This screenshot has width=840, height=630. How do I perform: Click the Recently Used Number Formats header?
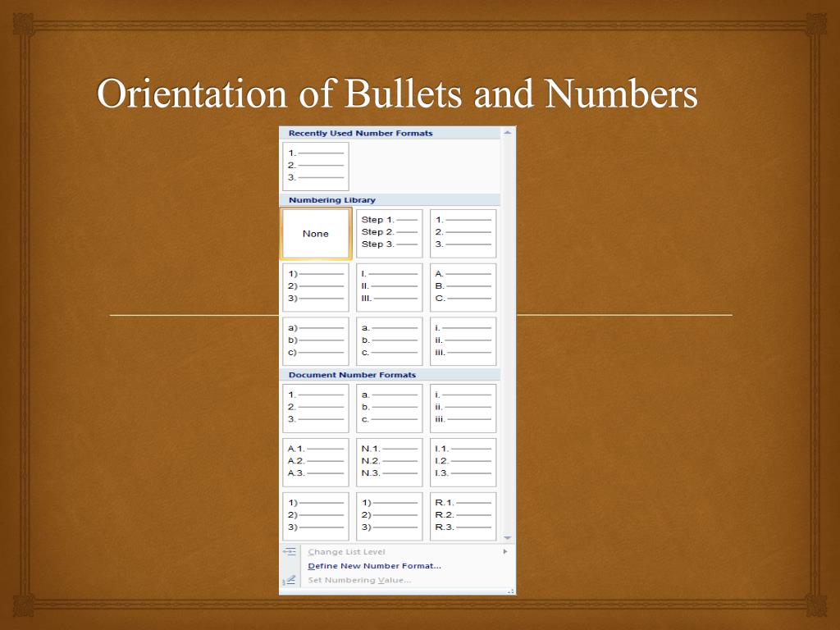click(x=390, y=133)
